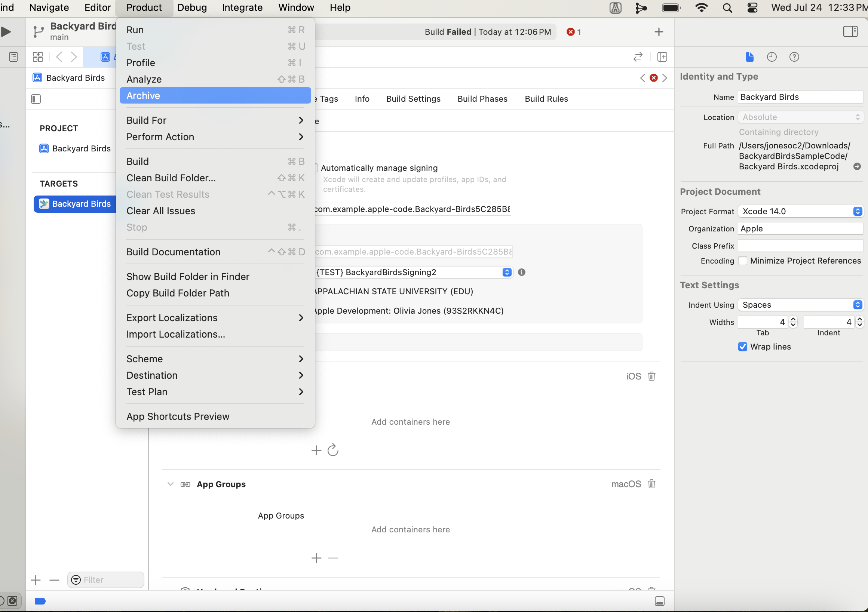
Task: Reveal full path in Finder arrow
Action: coord(857,166)
